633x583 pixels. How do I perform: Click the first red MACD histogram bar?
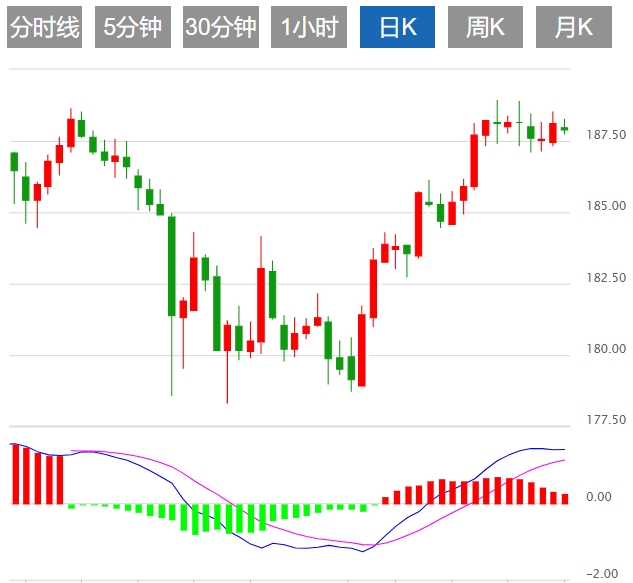click(15, 474)
